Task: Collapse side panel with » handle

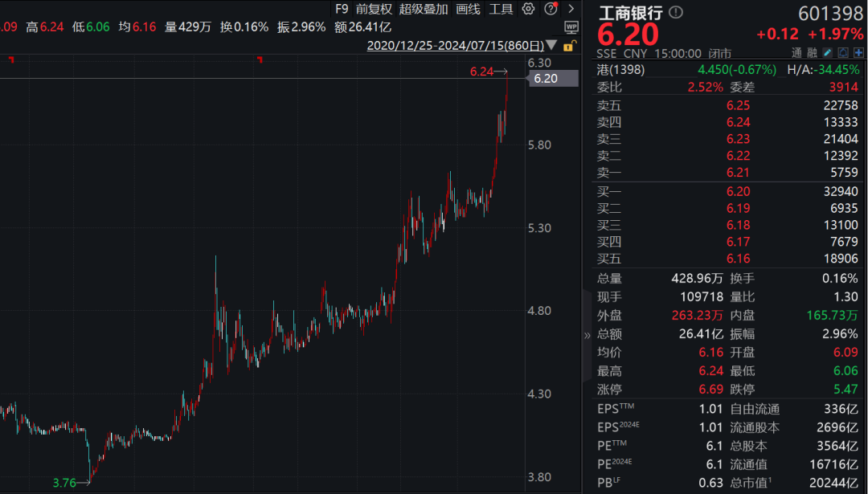Action: 587,335
